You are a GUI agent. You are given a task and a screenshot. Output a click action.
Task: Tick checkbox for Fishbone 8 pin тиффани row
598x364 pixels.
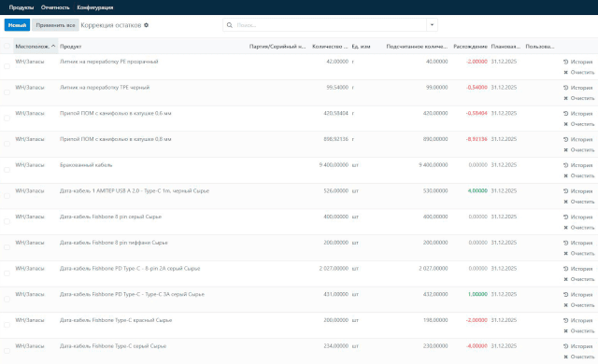(x=7, y=247)
